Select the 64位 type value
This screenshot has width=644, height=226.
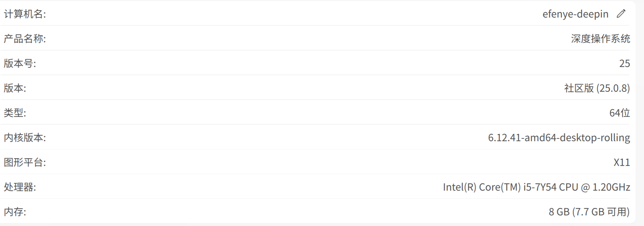coord(620,113)
